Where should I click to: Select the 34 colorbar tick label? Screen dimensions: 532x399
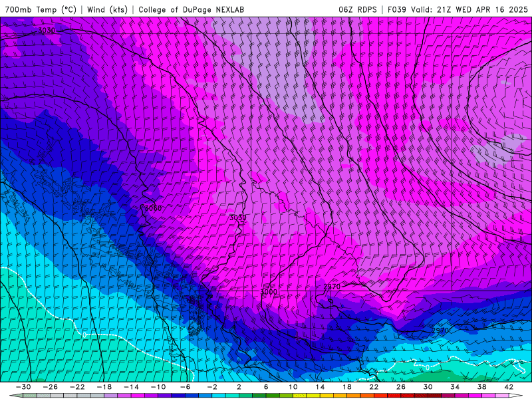pyautogui.click(x=455, y=387)
